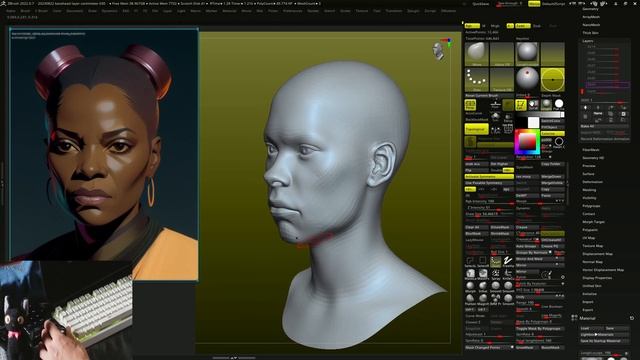
Task: Click the PolyF polyframe icon
Action: coord(508,130)
